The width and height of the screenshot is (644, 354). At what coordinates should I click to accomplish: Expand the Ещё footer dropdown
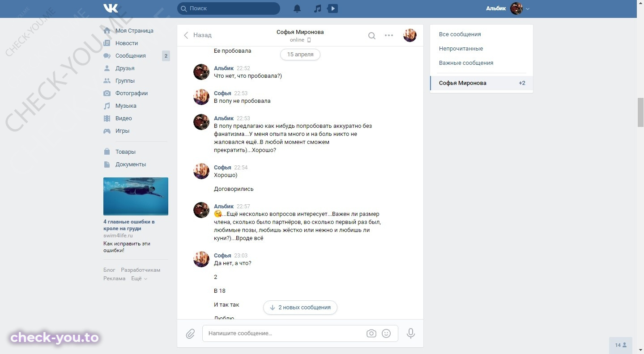(139, 278)
